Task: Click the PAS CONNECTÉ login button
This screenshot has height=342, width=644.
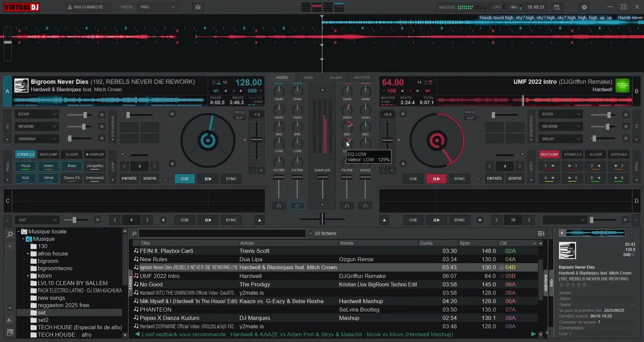Action: click(88, 7)
